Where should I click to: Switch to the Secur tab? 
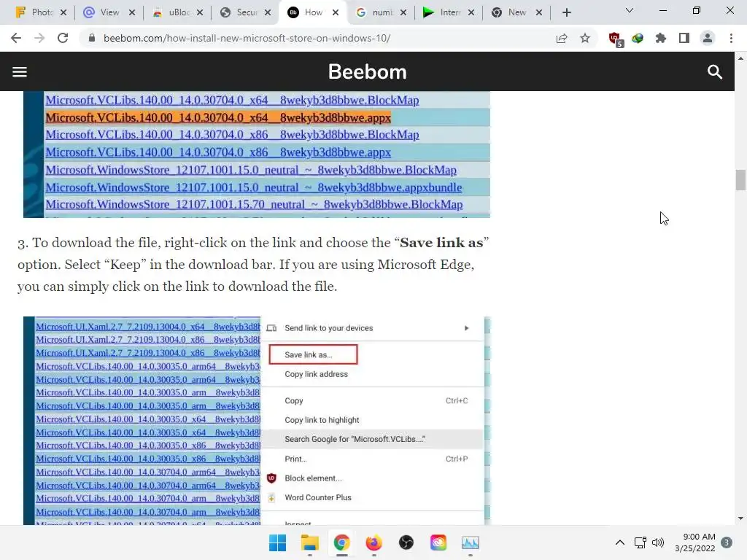239,12
